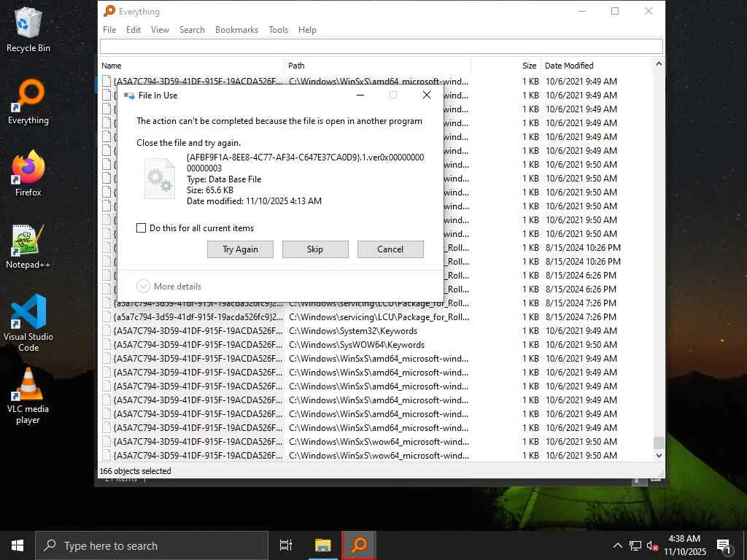This screenshot has width=747, height=560.
Task: Click the scrollbar down arrow in results list
Action: click(659, 455)
